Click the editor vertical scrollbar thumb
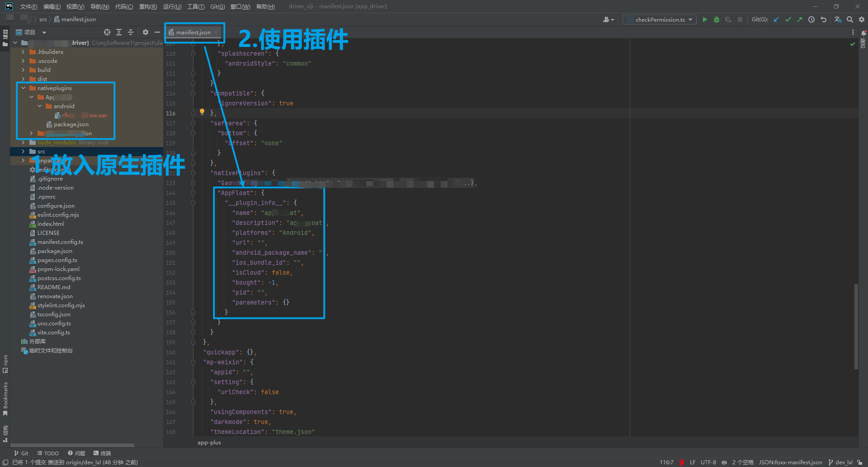The width and height of the screenshot is (868, 467). pyautogui.click(x=856, y=326)
